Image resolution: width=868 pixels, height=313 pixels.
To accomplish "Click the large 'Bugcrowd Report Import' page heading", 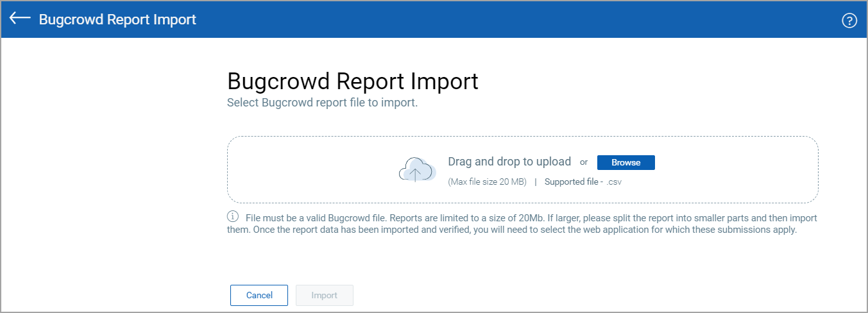I will point(353,81).
